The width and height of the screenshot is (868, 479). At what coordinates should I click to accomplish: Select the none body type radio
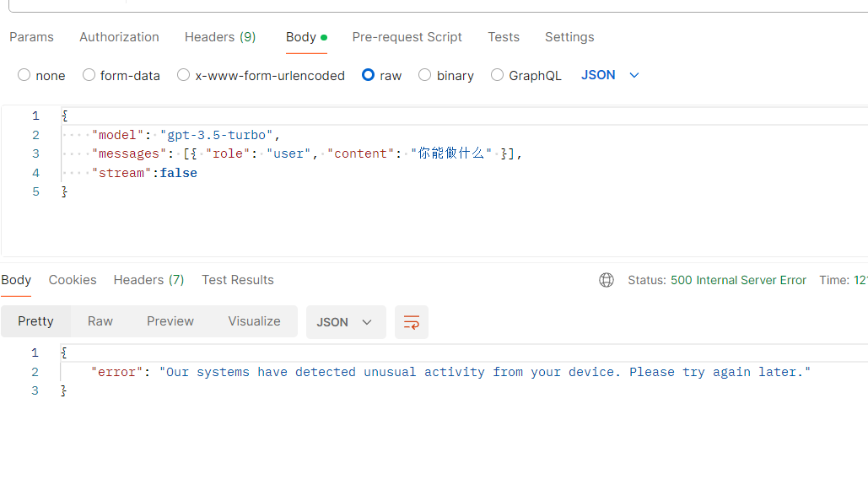pos(24,75)
